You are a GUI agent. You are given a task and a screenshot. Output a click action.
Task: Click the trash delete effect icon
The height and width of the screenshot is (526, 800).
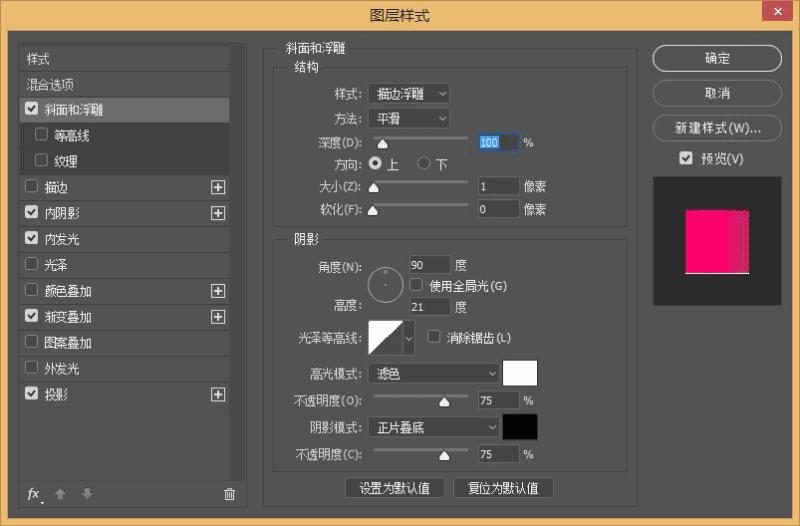tap(230, 494)
